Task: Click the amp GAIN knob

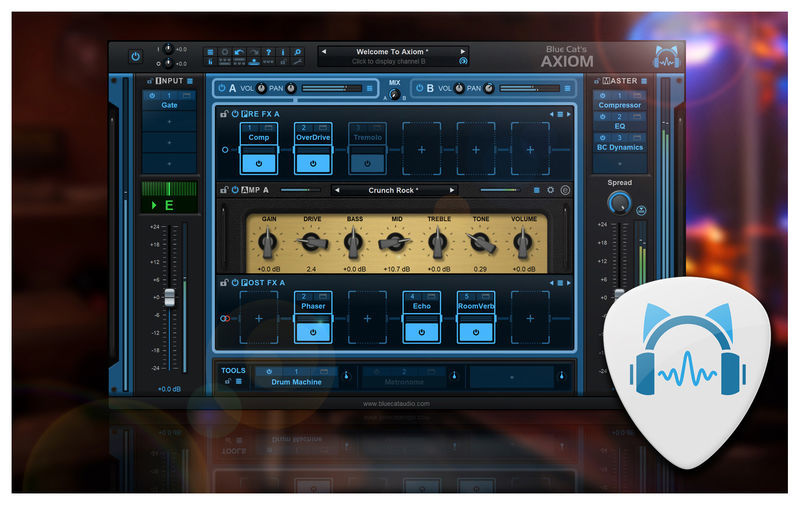Action: pos(268,242)
